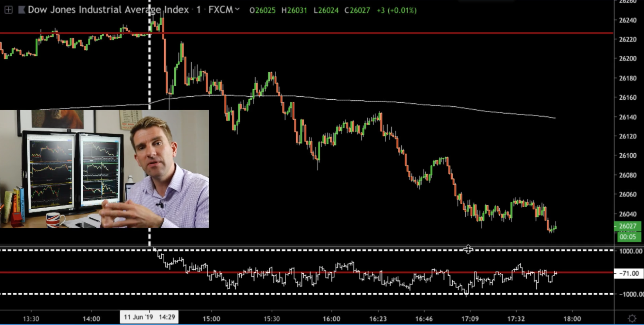Viewport: 644px width, 325px height.
Task: Click the white indicator value label -71.00
Action: tap(628, 273)
